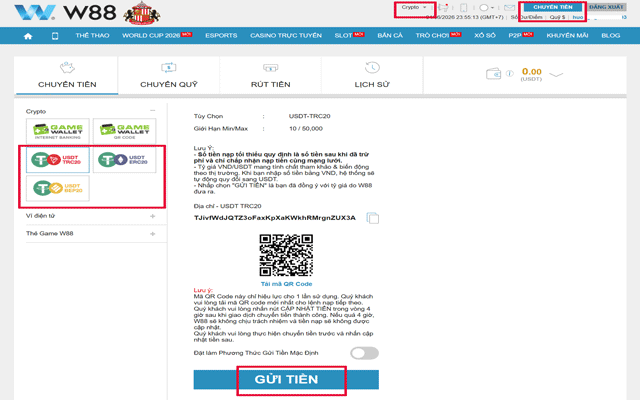Viewport: 640px width, 400px height.
Task: Select Game Wallet QR Code
Action: [x=124, y=131]
